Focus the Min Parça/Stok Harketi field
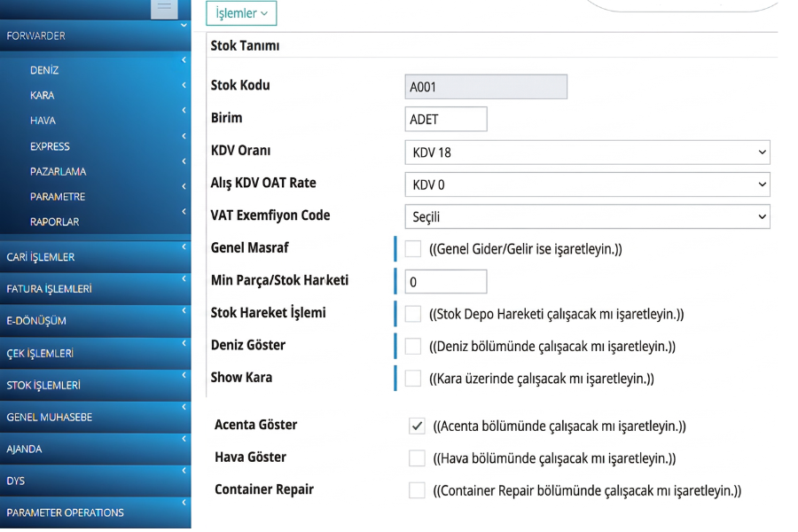This screenshot has width=798, height=532. coord(445,282)
